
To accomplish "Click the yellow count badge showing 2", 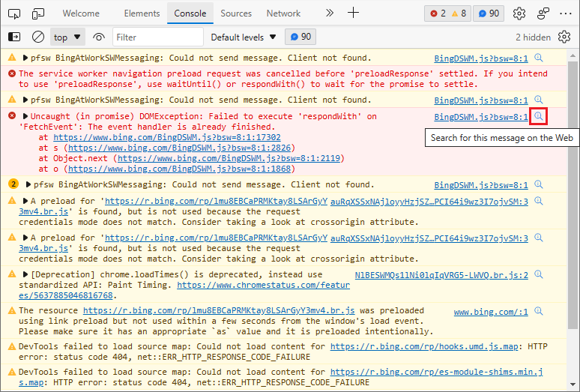I will pyautogui.click(x=13, y=184).
